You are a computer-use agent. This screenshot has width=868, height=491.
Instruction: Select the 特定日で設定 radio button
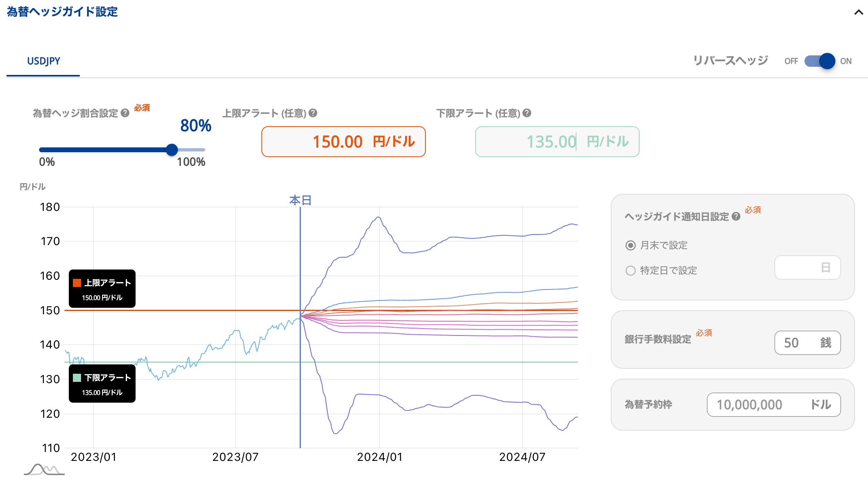(630, 271)
